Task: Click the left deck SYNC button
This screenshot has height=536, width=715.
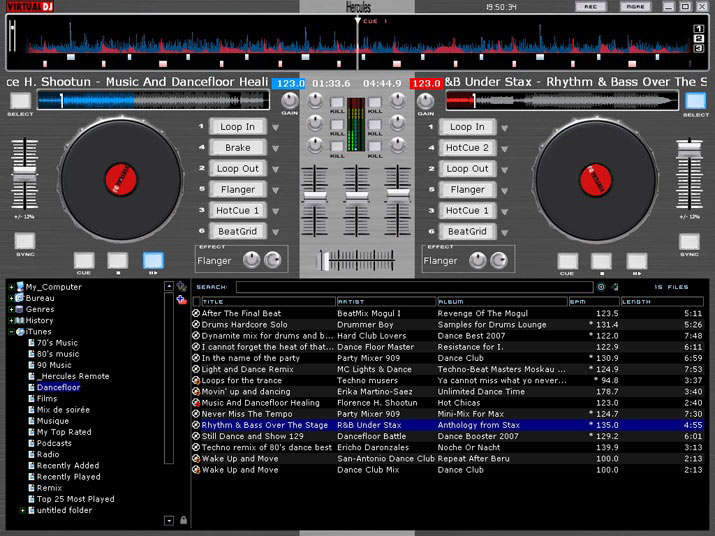Action: tap(25, 241)
